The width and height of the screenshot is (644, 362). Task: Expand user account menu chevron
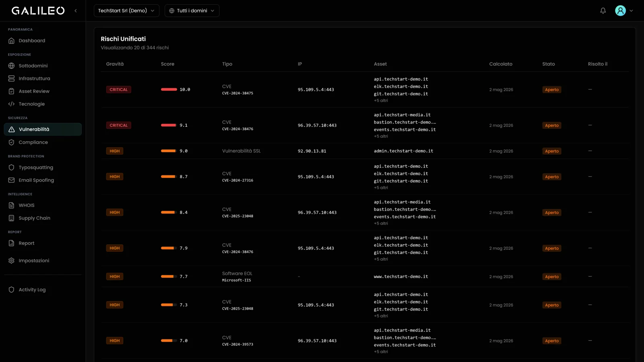pos(631,11)
